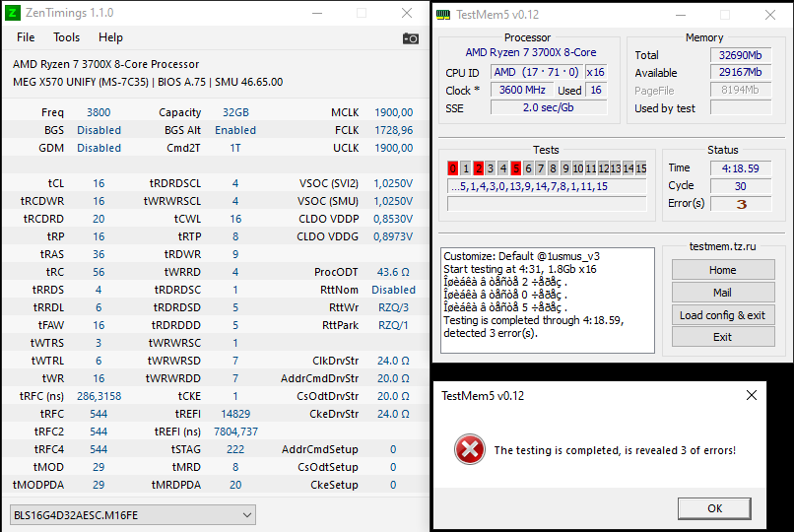
Task: Click the empty progress bar under tests
Action: pos(547,204)
